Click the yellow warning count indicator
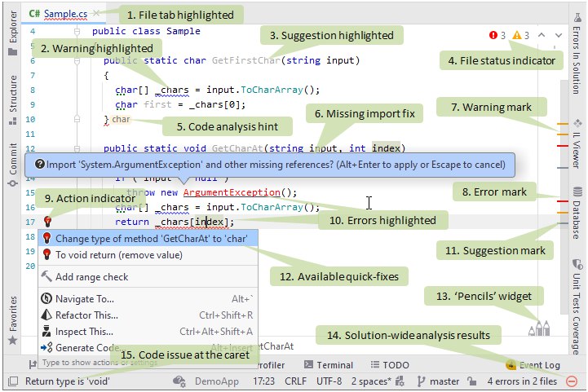Screen dimensions: 588x392 [521, 35]
